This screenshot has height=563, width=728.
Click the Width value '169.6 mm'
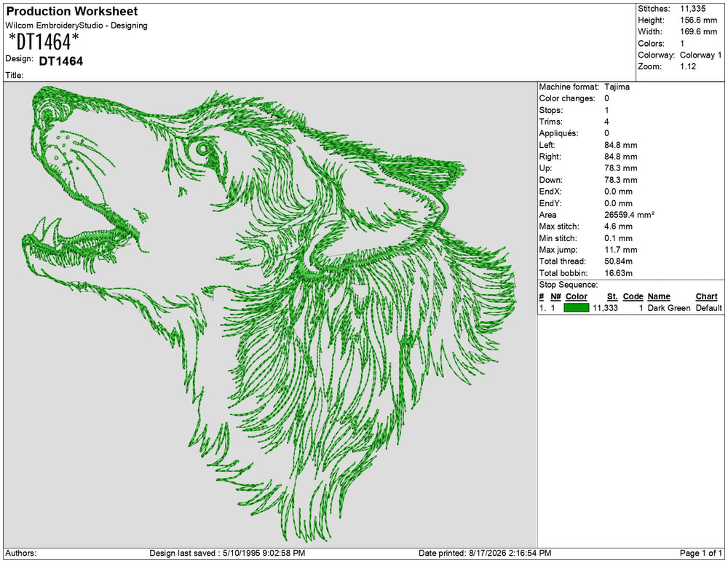tap(699, 31)
